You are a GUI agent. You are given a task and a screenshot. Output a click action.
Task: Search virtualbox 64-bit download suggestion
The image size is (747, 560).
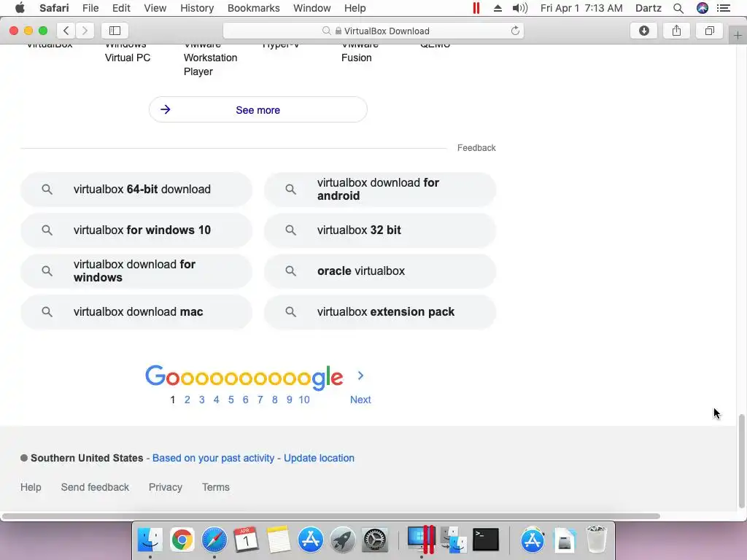coord(136,189)
